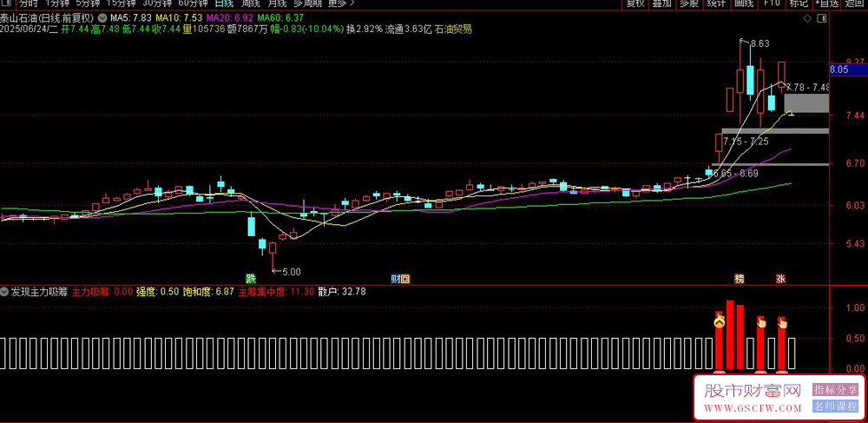Click the 多股 multi-stock button
The width and height of the screenshot is (868, 423).
click(688, 3)
